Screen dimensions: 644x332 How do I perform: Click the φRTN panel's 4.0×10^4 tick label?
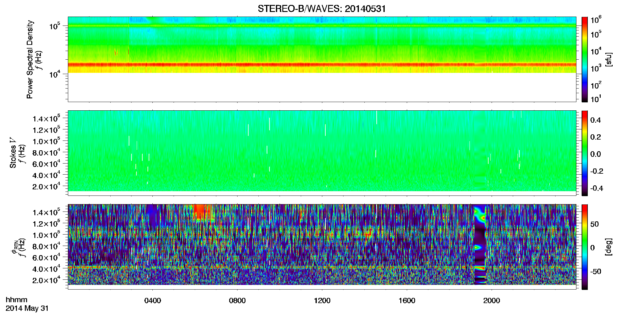point(46,268)
